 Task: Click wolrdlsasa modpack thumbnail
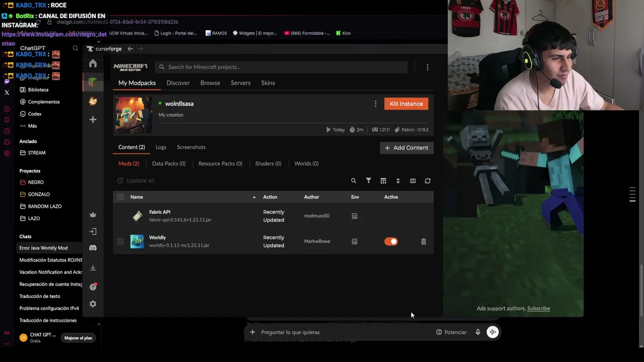pos(133,115)
